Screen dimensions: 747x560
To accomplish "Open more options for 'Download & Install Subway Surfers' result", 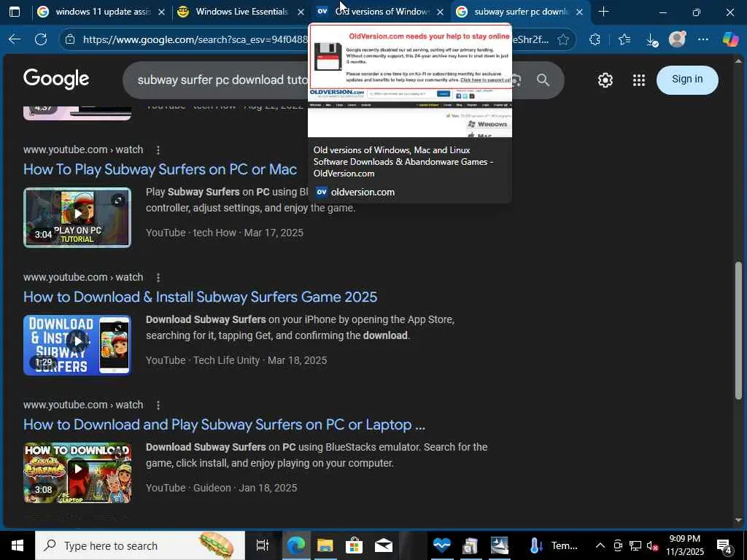I will [158, 278].
